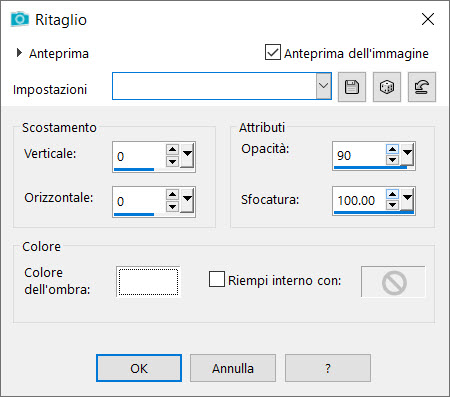Increase Opacità with the up spinner arrow

coord(392,149)
